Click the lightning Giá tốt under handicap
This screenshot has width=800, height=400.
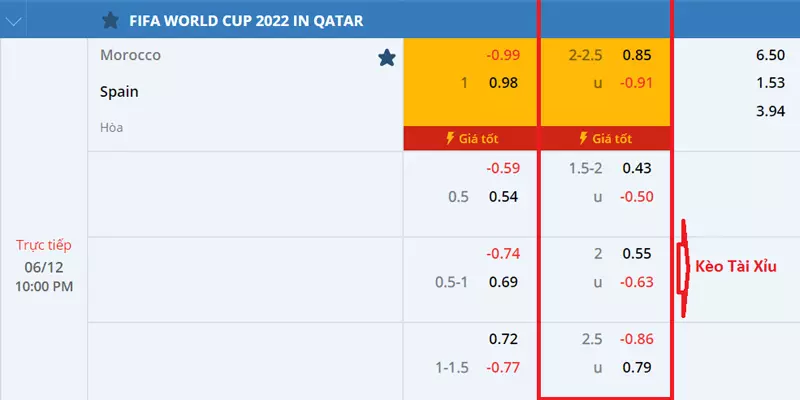point(472,138)
